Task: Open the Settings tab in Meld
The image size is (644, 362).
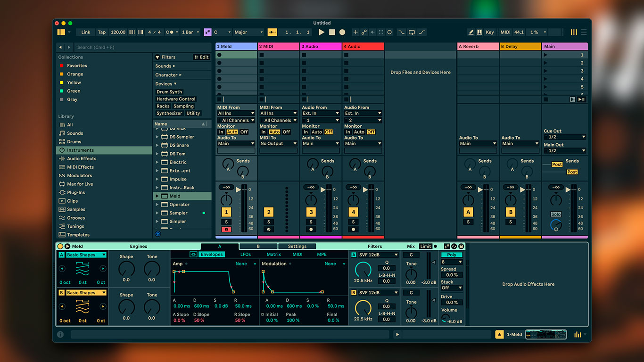Action: coord(297,246)
